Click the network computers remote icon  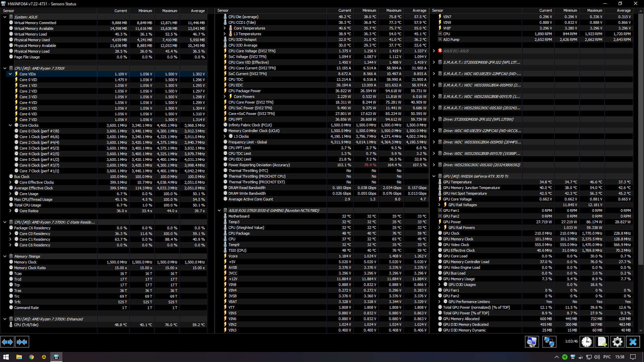pos(549,342)
